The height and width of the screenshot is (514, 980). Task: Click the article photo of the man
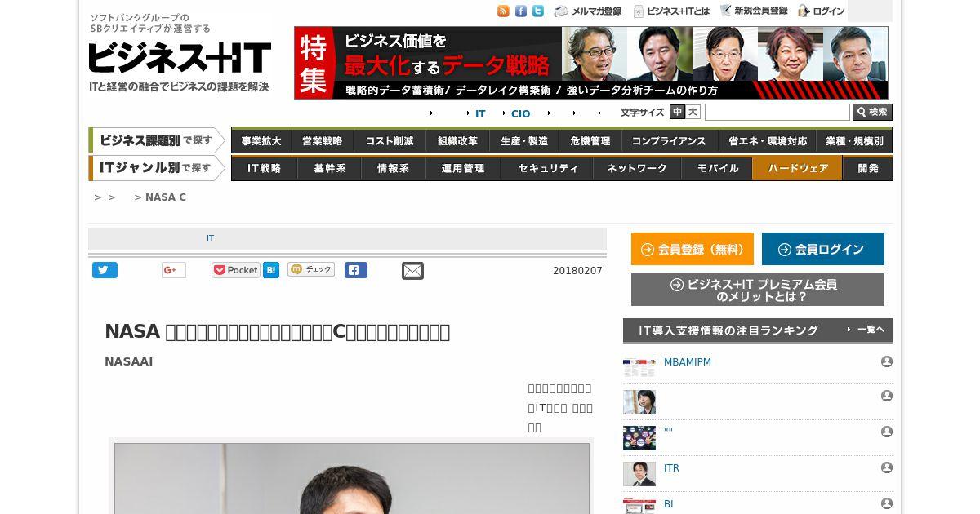point(352,478)
